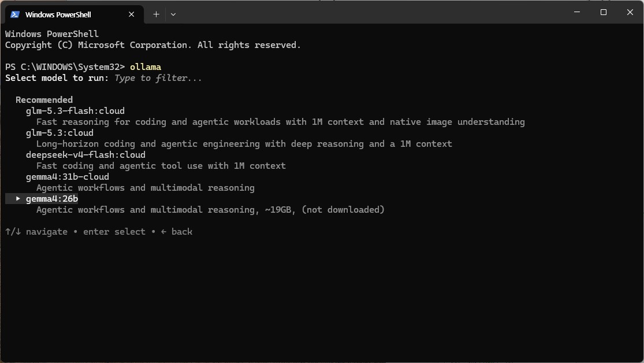Click the PowerShell icon in the tab
The width and height of the screenshot is (644, 363).
[15, 14]
